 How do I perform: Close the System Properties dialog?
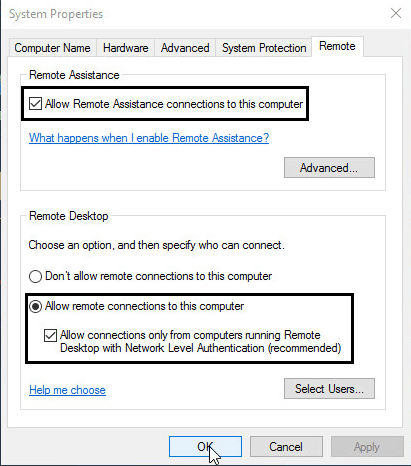point(396,14)
